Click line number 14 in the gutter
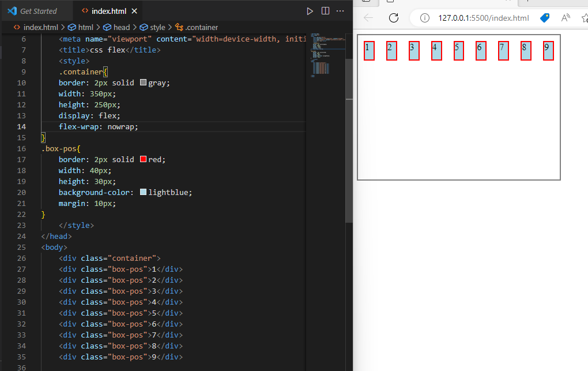Screen dimensions: 588x371 [x=21, y=126]
